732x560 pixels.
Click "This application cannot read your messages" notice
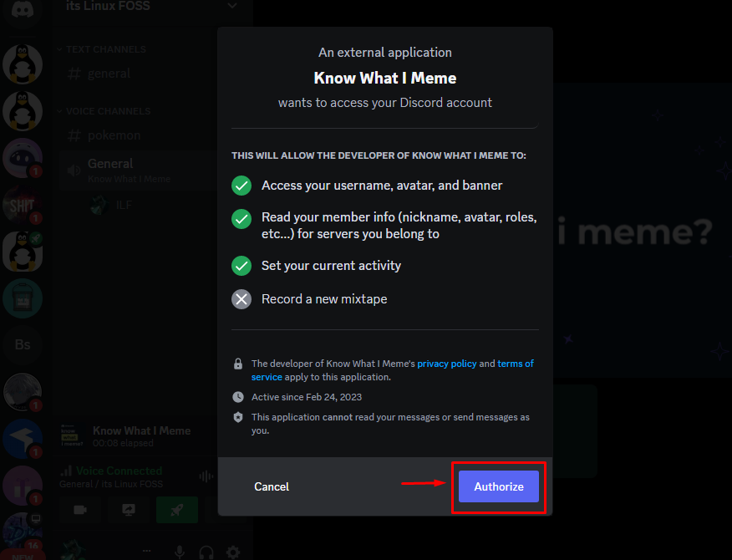point(390,424)
